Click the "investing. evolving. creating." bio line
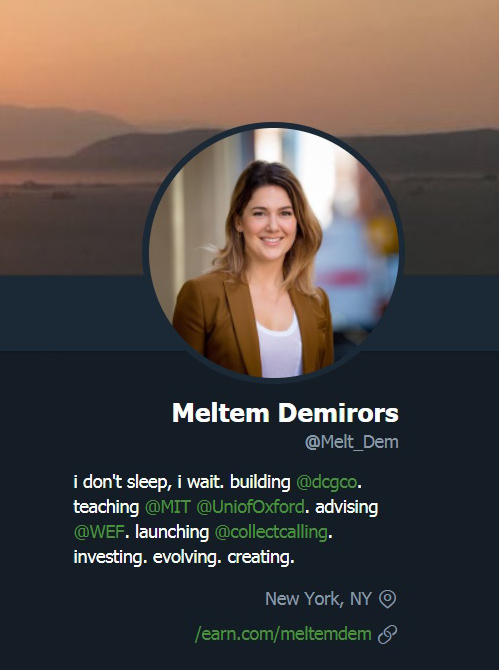This screenshot has height=670, width=499. [x=184, y=558]
